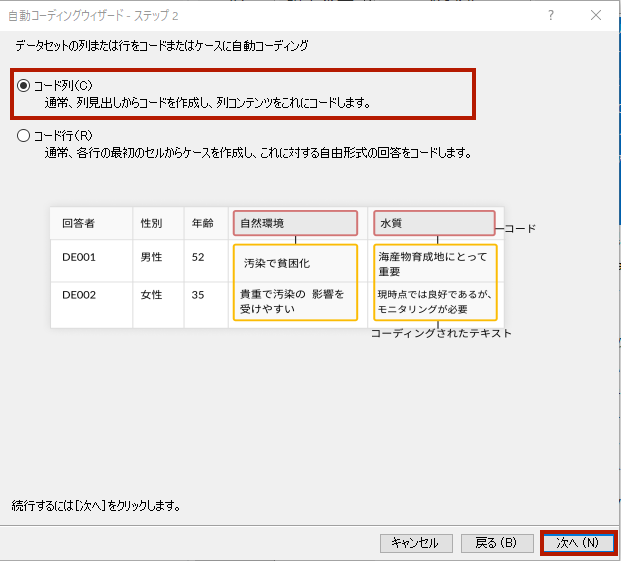
Task: Choose the コード行(R) radio option
Action: click(24, 136)
